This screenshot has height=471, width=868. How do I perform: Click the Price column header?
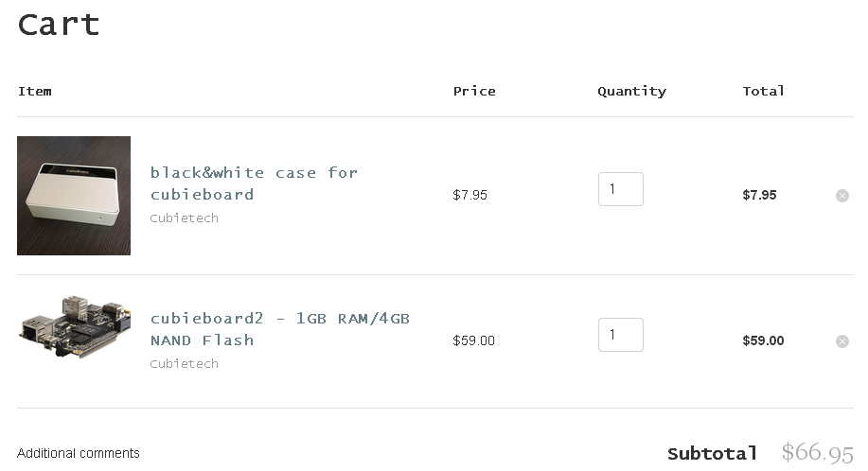pos(474,92)
